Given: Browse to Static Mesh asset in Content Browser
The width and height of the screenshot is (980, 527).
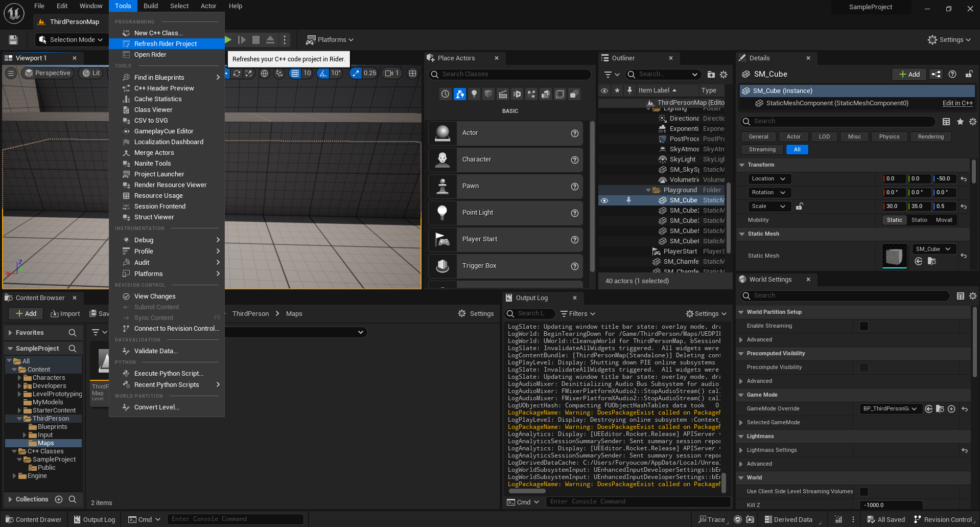Looking at the screenshot, I should point(932,261).
